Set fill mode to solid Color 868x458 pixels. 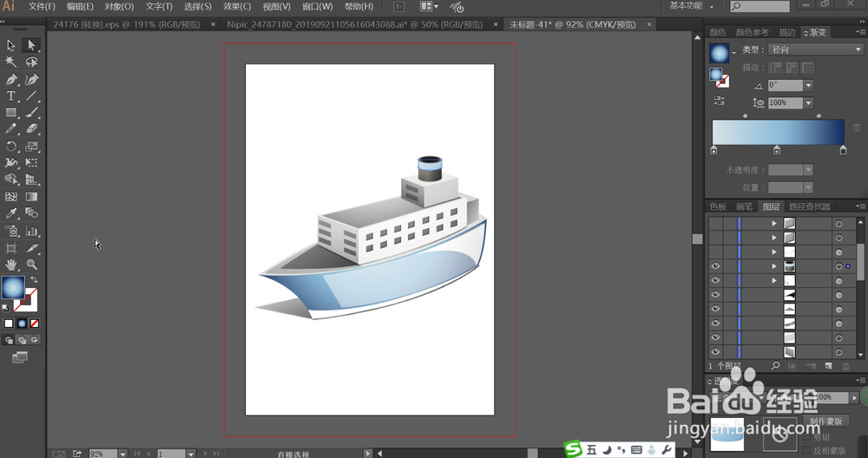click(x=9, y=323)
